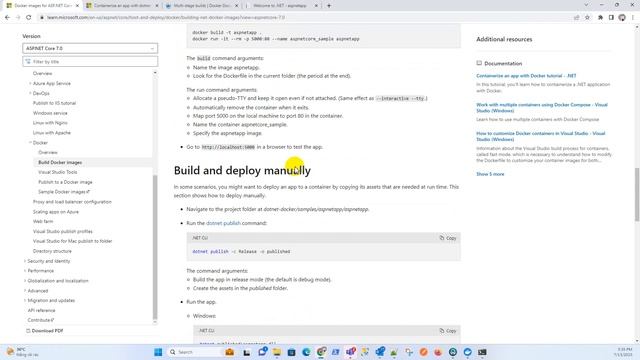640x360 pixels.
Task: Expand Globalization and localization node
Action: coord(25,281)
